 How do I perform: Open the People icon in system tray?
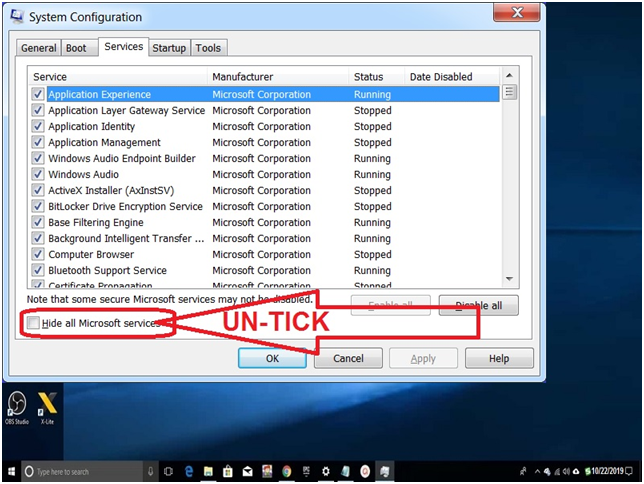click(x=523, y=471)
